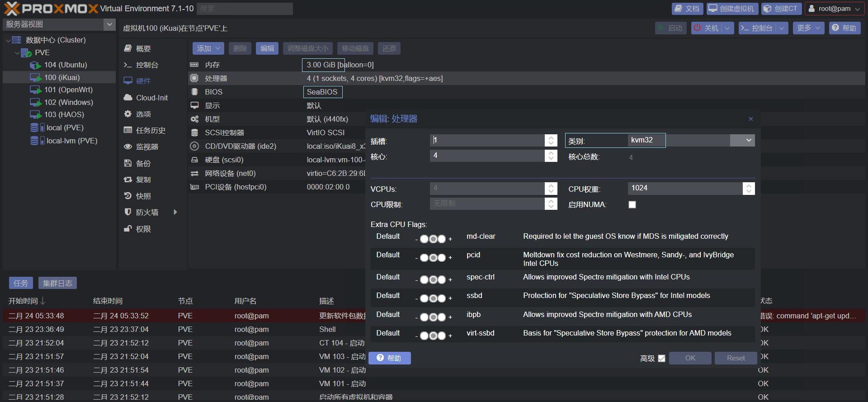Collapse the PVE node arrow
The height and width of the screenshot is (402, 868).
[17, 53]
